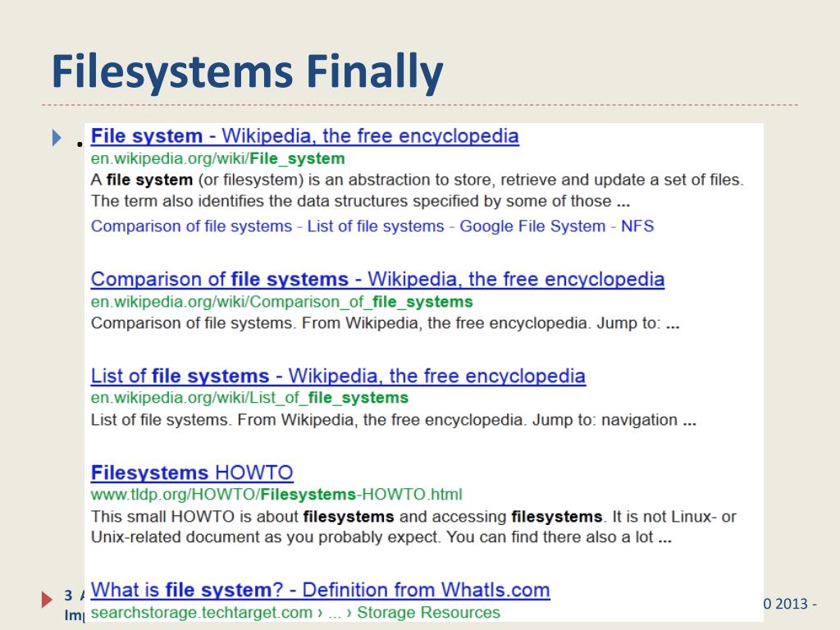Click the 'Google File System' sitelink

532,226
